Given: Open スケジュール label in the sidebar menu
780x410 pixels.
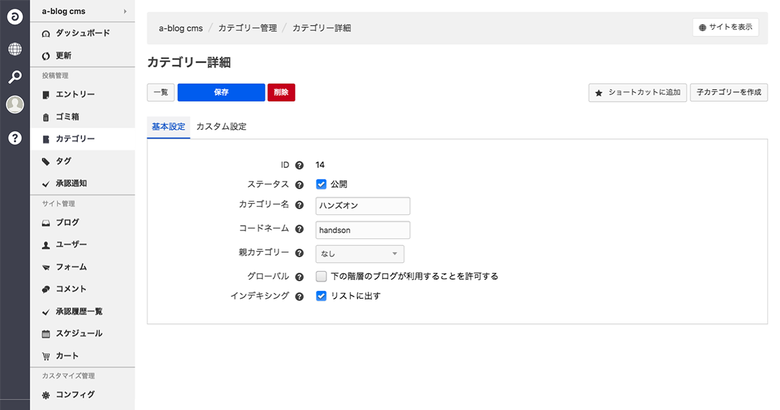Looking at the screenshot, I should (79, 333).
